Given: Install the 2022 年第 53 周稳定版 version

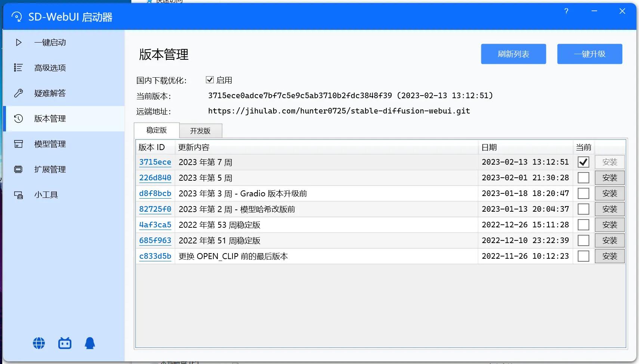Looking at the screenshot, I should click(x=609, y=225).
